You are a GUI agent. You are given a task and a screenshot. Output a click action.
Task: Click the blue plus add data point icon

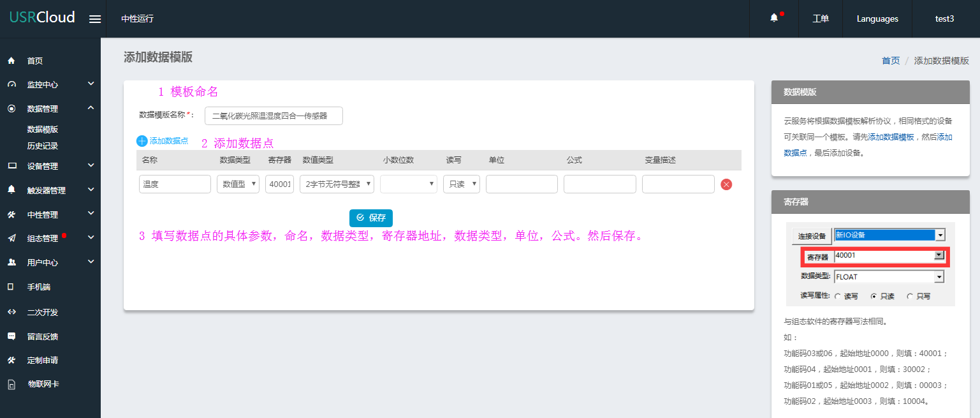142,141
